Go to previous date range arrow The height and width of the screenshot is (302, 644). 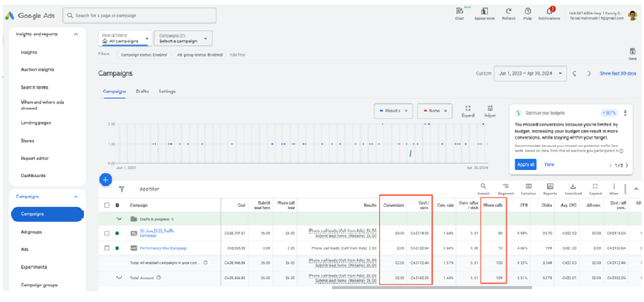574,73
